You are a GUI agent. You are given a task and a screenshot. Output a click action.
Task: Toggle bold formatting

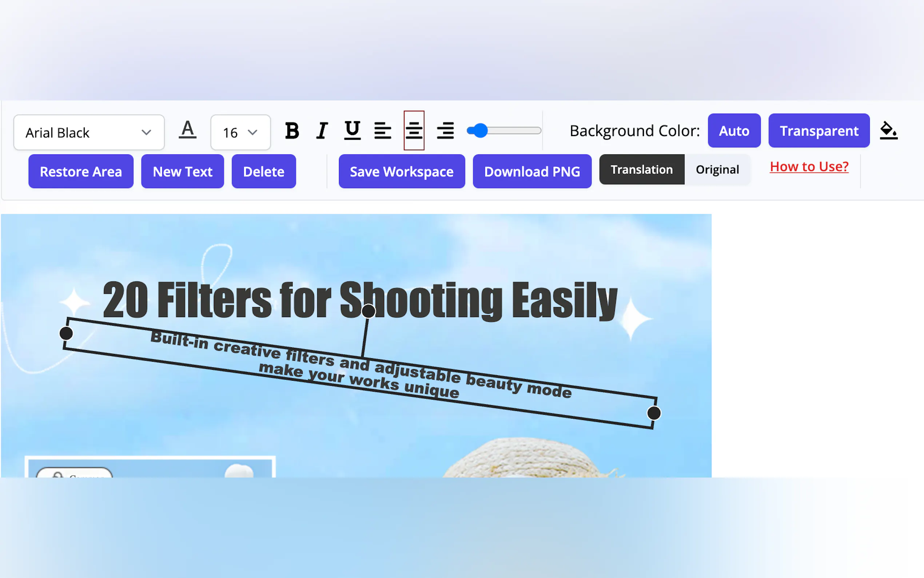click(x=292, y=131)
